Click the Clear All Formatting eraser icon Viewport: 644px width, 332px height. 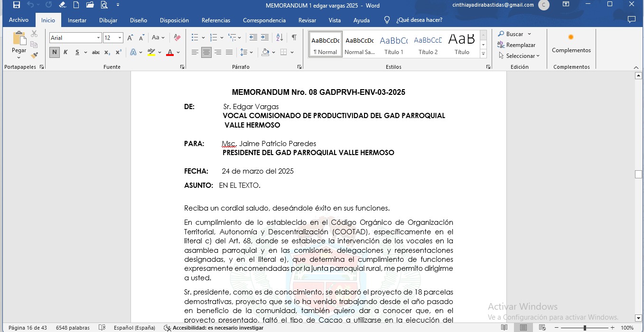(x=177, y=38)
